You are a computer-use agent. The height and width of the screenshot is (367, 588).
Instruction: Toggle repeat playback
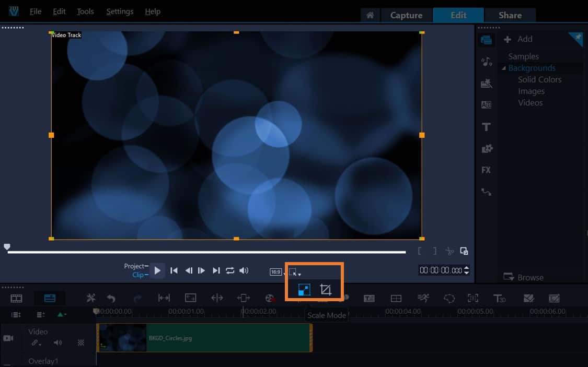coord(230,270)
